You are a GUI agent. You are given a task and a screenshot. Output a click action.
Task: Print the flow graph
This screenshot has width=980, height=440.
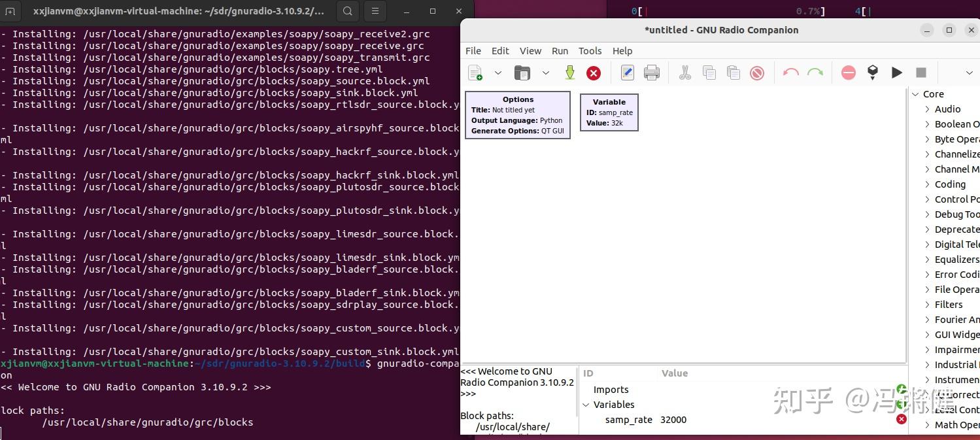[x=652, y=73]
